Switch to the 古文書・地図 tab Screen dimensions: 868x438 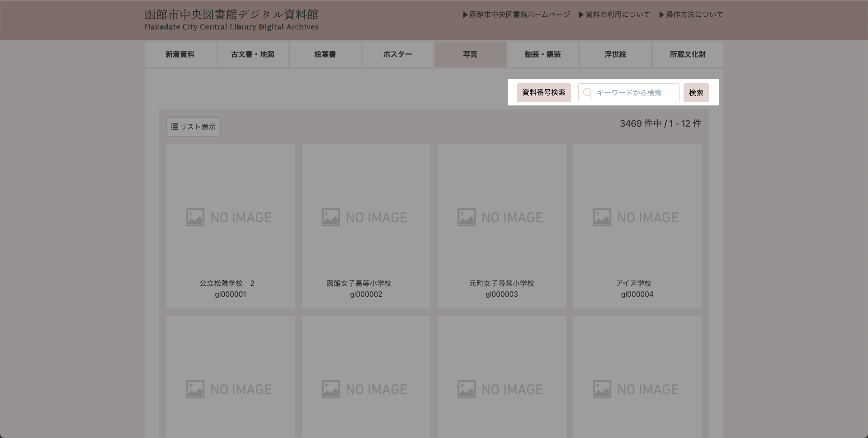tap(253, 54)
